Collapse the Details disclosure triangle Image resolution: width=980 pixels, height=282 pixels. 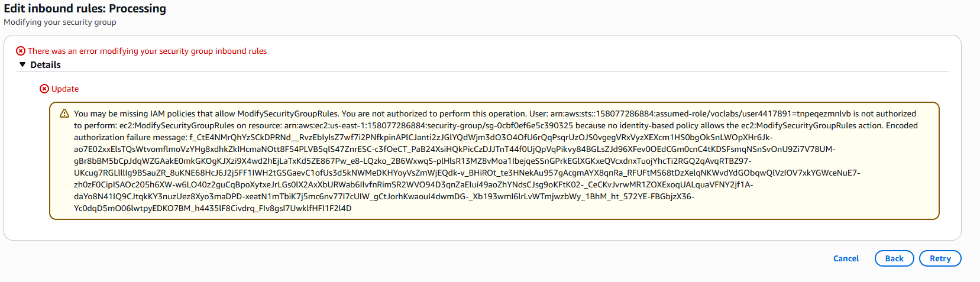pyautogui.click(x=22, y=65)
